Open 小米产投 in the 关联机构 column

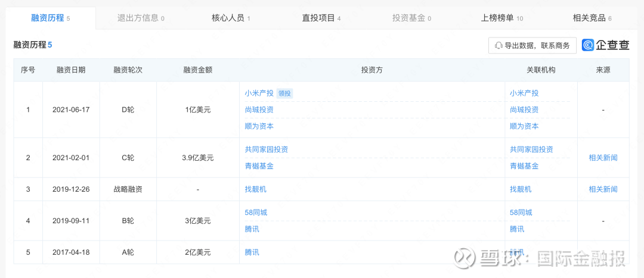point(524,93)
